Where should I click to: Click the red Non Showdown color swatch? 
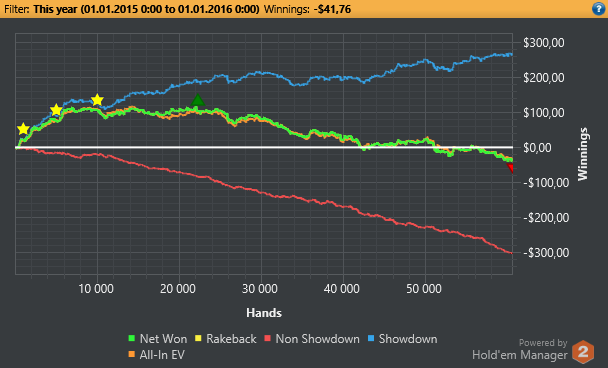[267, 338]
